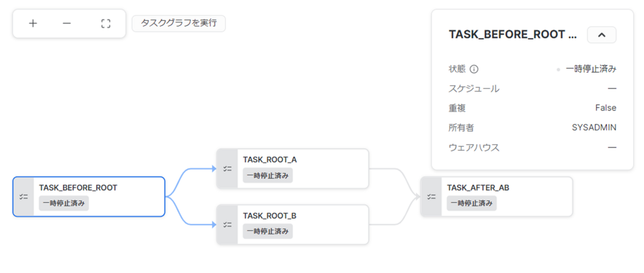Select the TASK_ROOT_A node title
The width and height of the screenshot is (644, 273).
click(x=270, y=160)
